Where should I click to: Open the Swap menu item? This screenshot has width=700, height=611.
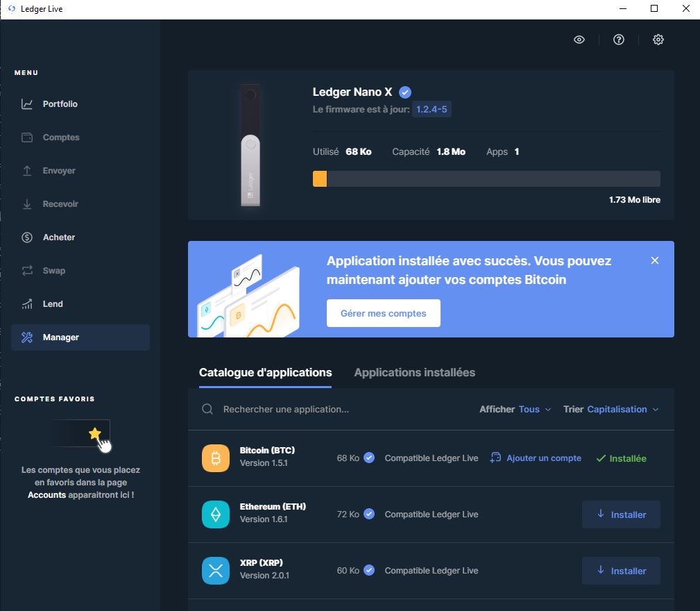coord(80,271)
